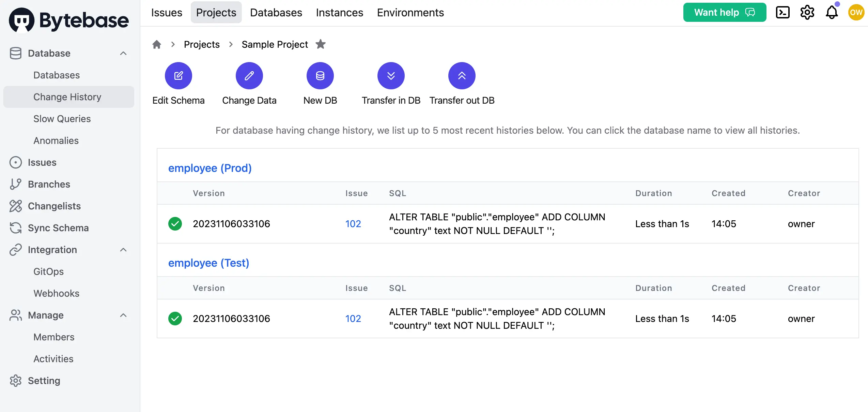Open the Databases top tab
The image size is (868, 412).
[x=276, y=13]
